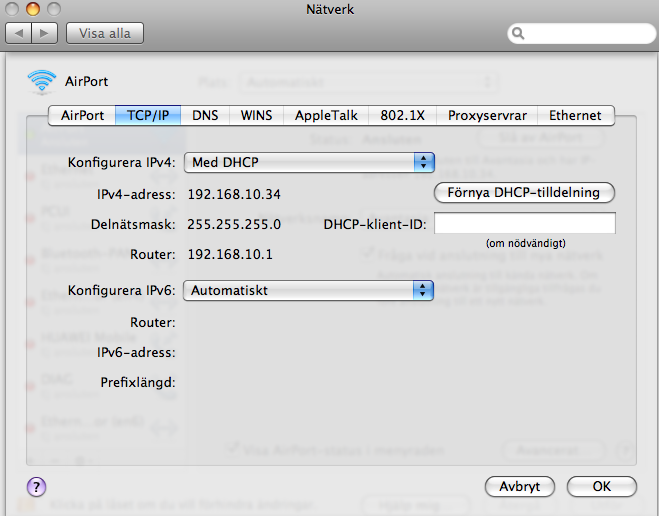The width and height of the screenshot is (659, 516).
Task: Click the Avbryt button
Action: (519, 487)
